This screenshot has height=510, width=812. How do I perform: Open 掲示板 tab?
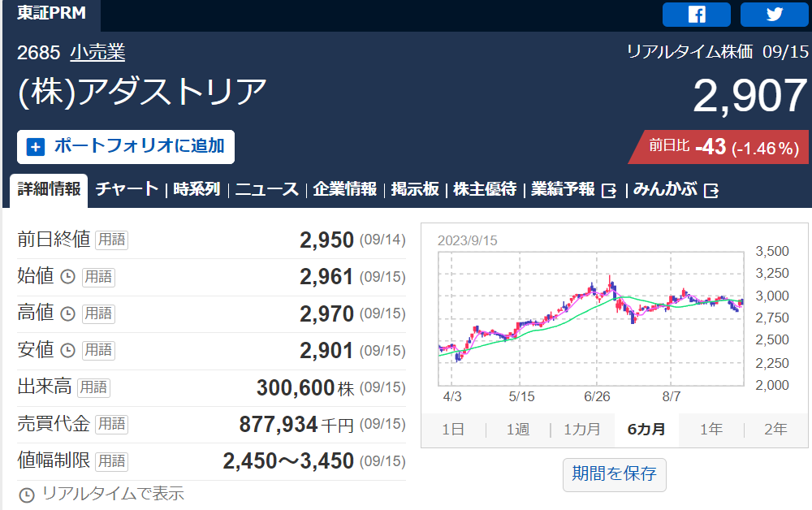pos(415,189)
